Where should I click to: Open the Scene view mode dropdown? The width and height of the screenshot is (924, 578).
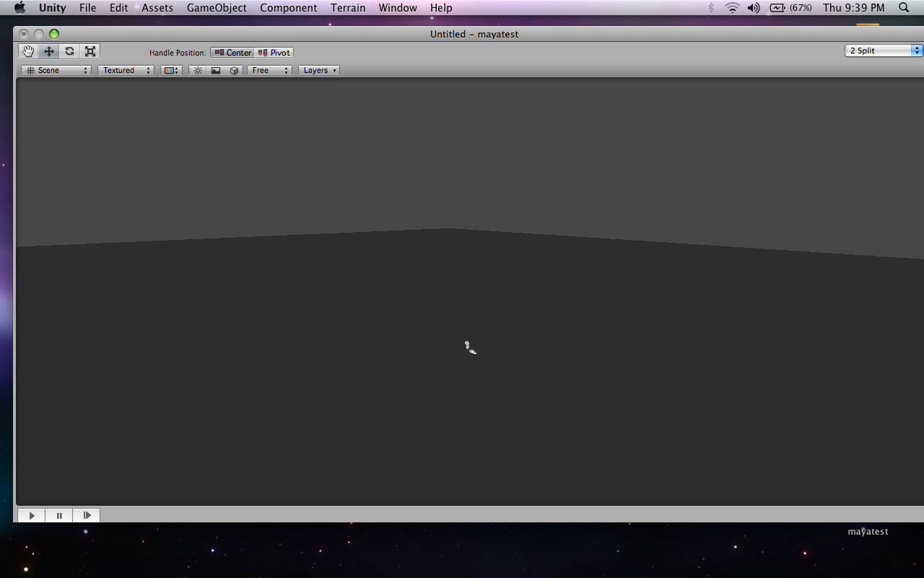(56, 70)
